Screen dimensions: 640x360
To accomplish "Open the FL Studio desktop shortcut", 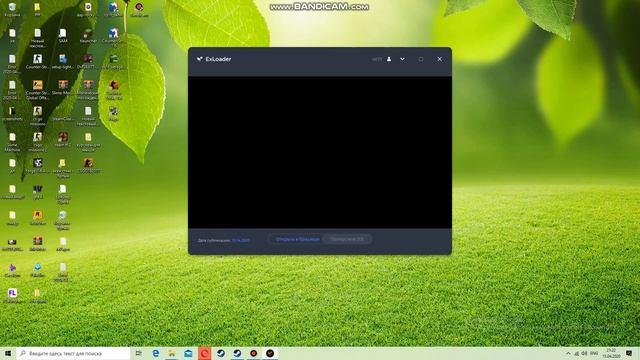I will tap(12, 296).
